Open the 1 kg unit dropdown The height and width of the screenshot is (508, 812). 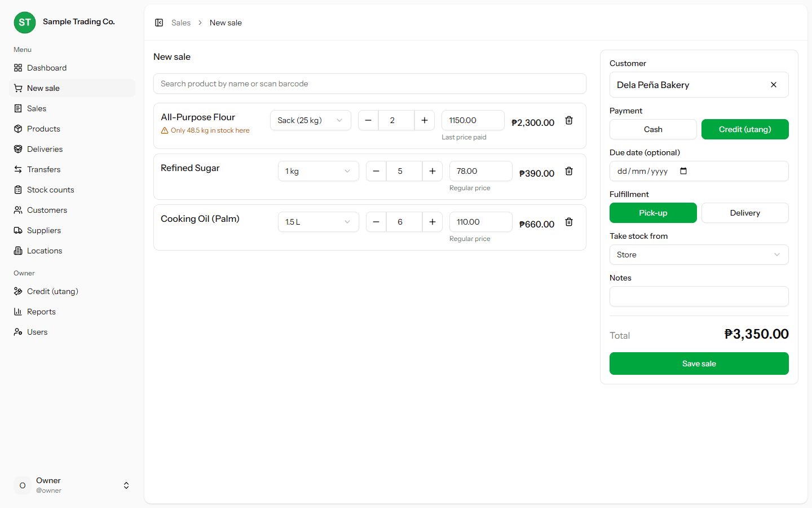(319, 171)
